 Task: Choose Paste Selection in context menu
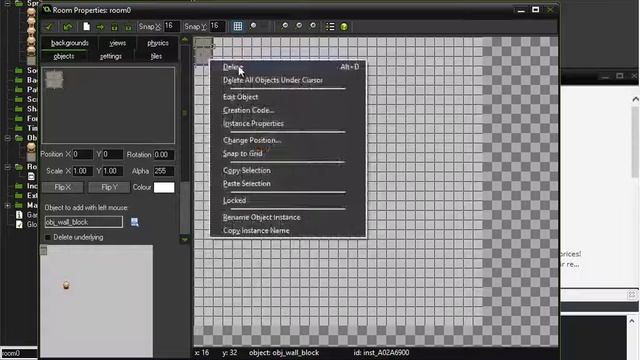click(288, 184)
